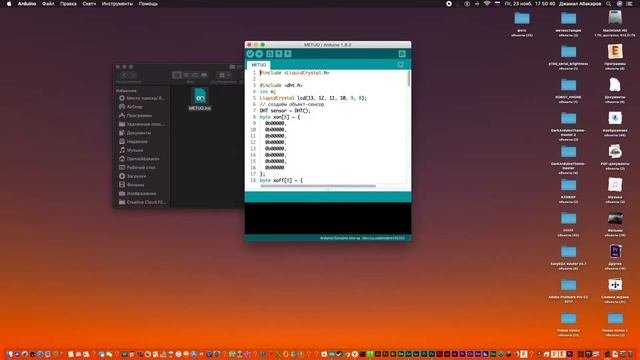Screen dimensions: 640x360
Task: Click the Verify checkmark button in Arduino
Action: pyautogui.click(x=250, y=54)
